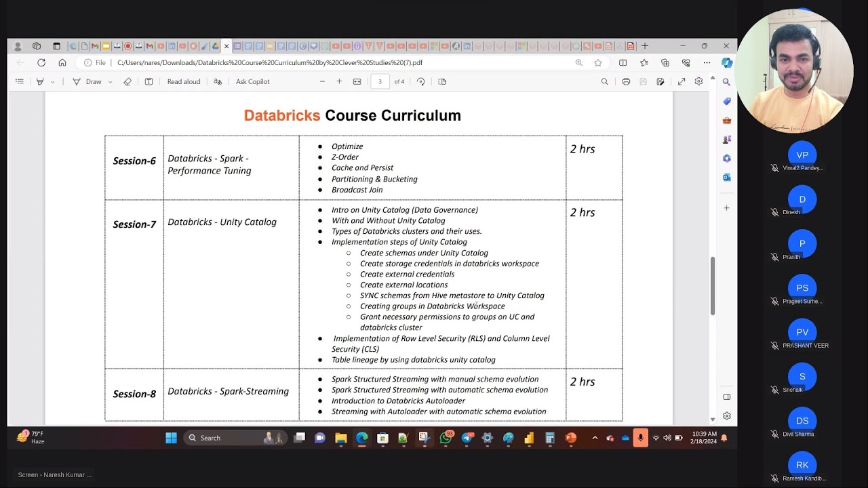This screenshot has height=488, width=868.
Task: Click the PDF vertical scrollbar thumb
Action: point(713,286)
